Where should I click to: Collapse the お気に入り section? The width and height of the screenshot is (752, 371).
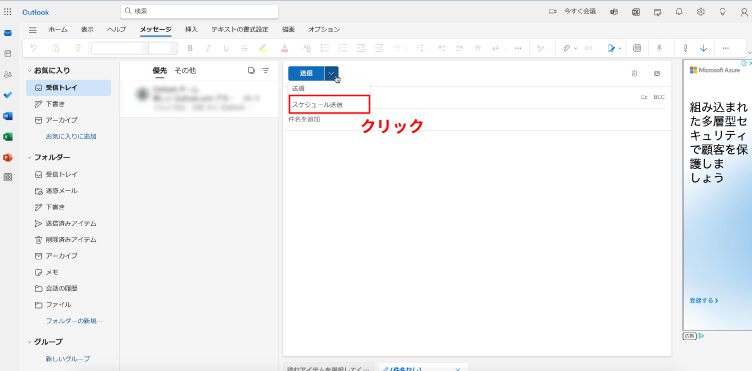(x=30, y=70)
